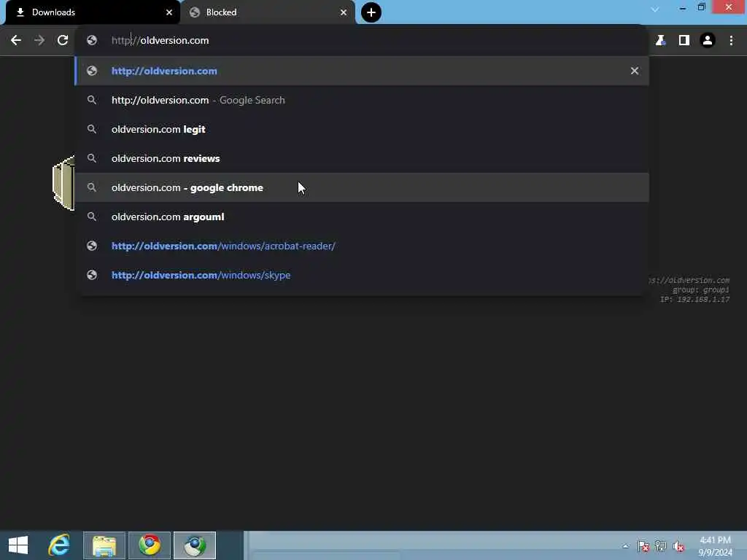Click the search icon beside 'legit' suggestion

pyautogui.click(x=92, y=129)
